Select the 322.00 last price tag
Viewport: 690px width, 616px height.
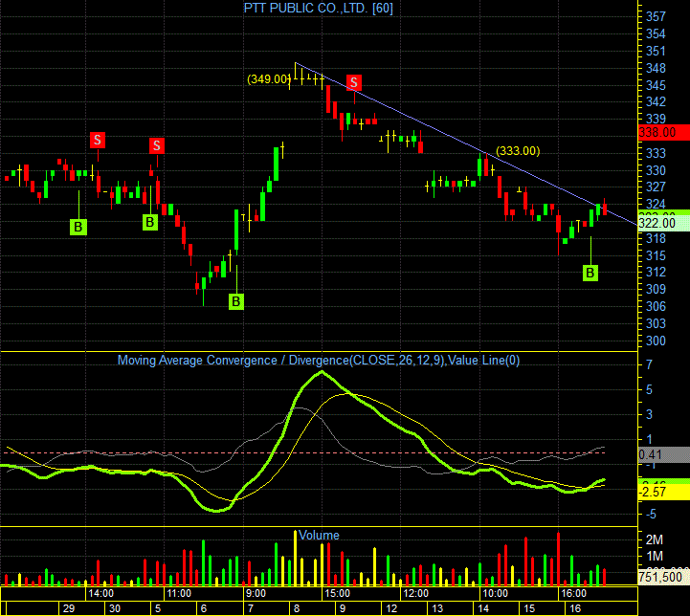663,224
